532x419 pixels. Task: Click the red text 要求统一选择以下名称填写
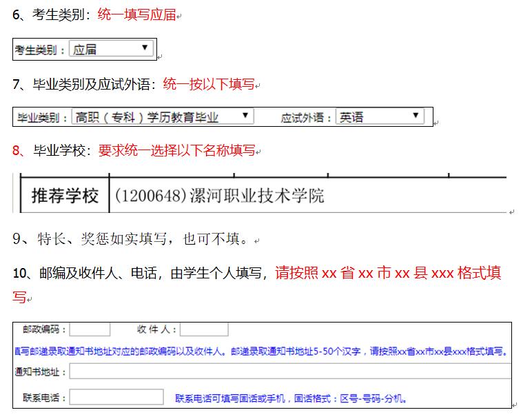click(176, 150)
